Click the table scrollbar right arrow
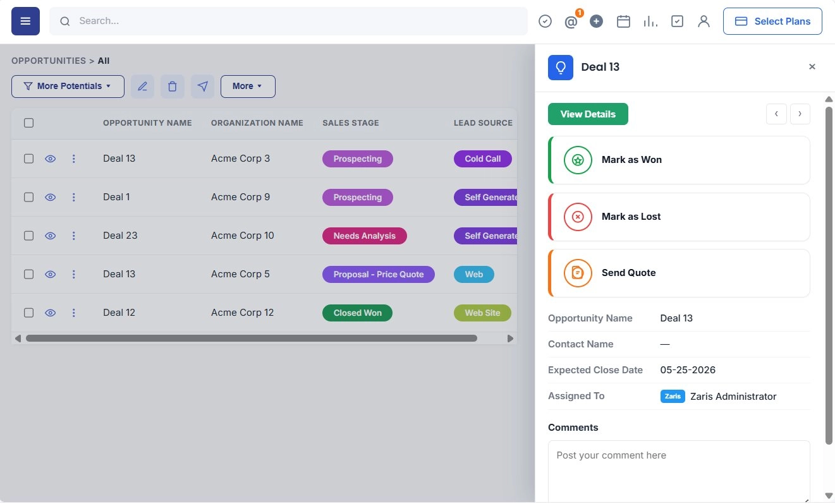This screenshot has width=835, height=504. (510, 339)
